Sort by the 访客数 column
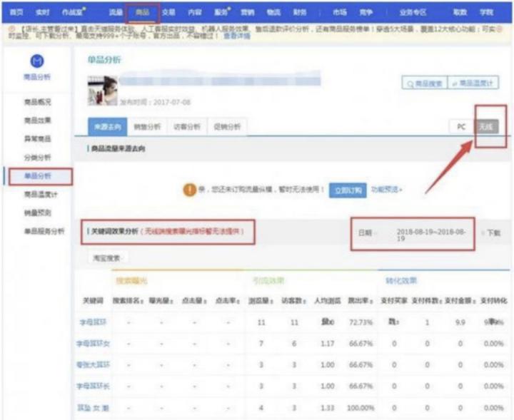Viewport: 514px width, 420px height. (294, 300)
